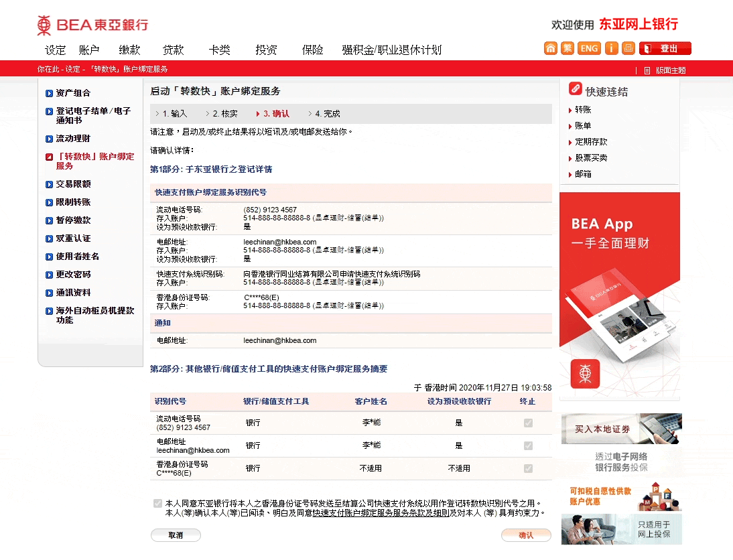
Task: Open the 投资 top menu
Action: pyautogui.click(x=266, y=50)
